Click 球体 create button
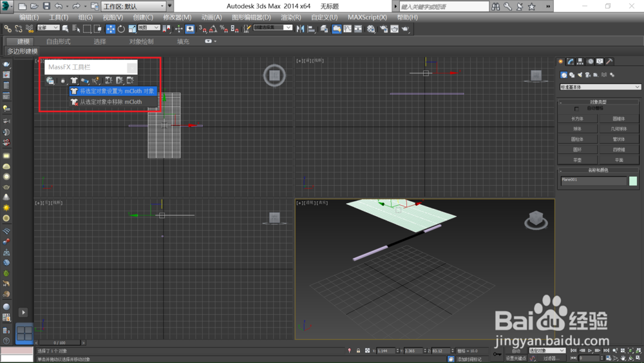 point(578,129)
